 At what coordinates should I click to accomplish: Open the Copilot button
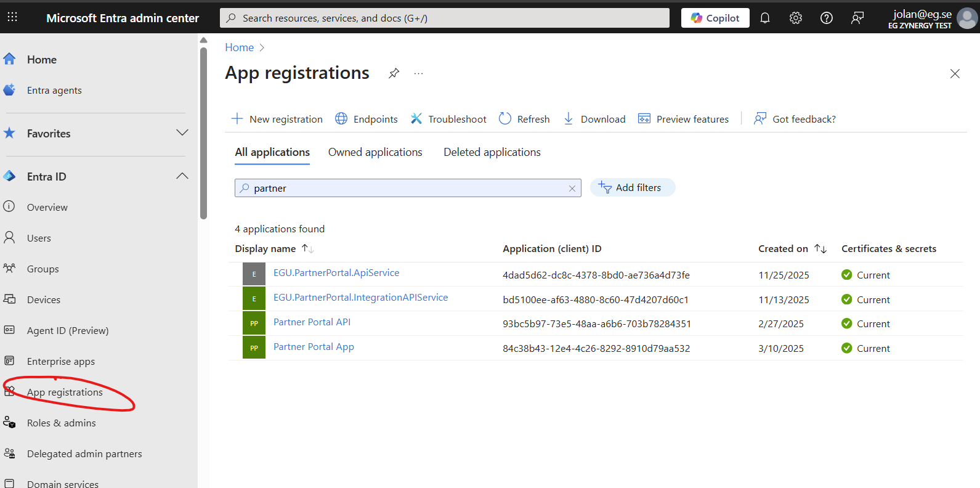click(x=715, y=18)
